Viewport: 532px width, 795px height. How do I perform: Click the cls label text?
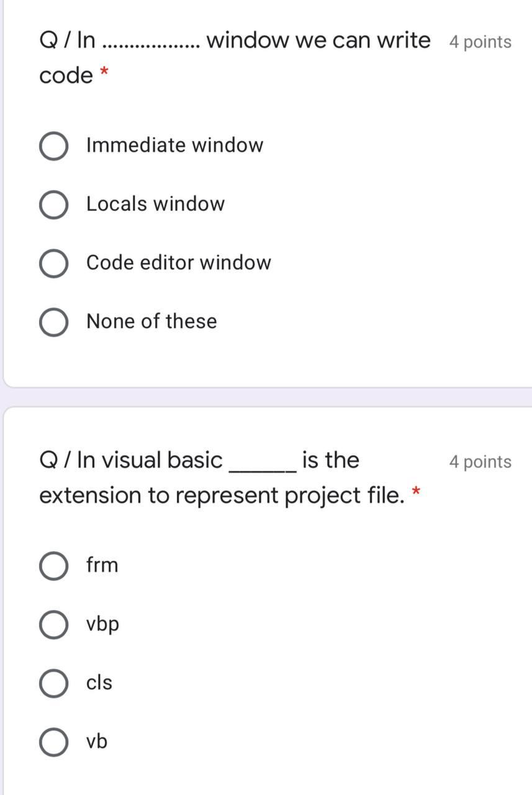[99, 683]
